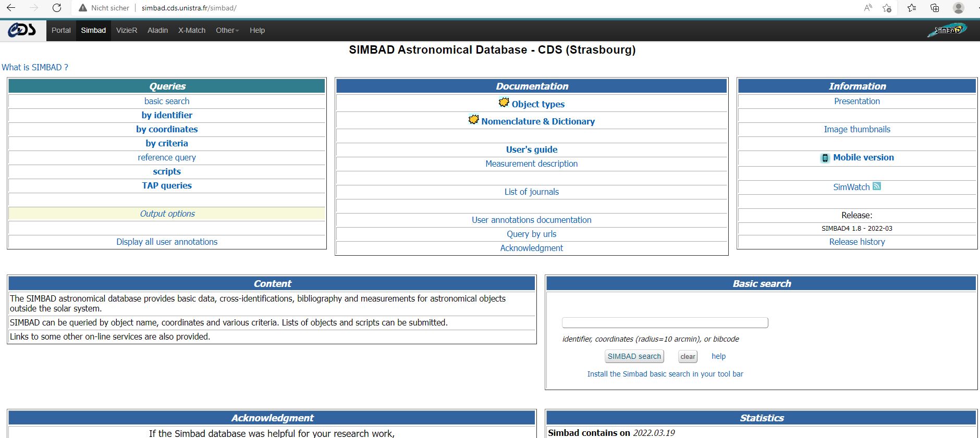This screenshot has height=438, width=980.
Task: Select the by criteria query link
Action: (x=167, y=143)
